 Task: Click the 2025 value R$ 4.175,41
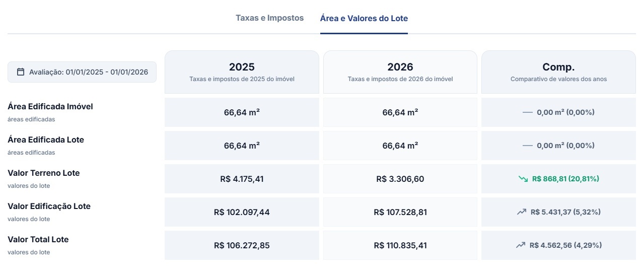242,179
